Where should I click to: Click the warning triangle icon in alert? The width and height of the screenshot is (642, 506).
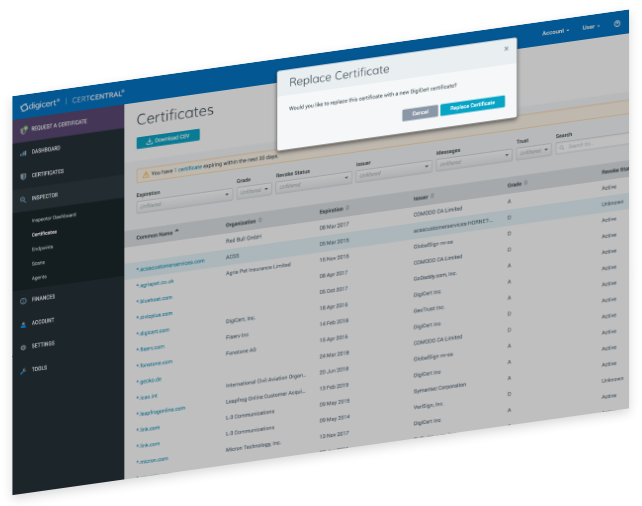click(x=145, y=175)
